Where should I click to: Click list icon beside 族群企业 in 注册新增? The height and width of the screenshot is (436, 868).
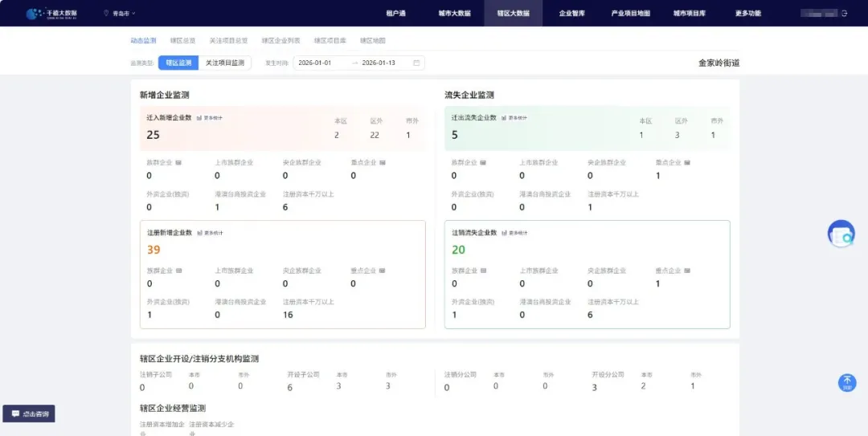(x=178, y=271)
